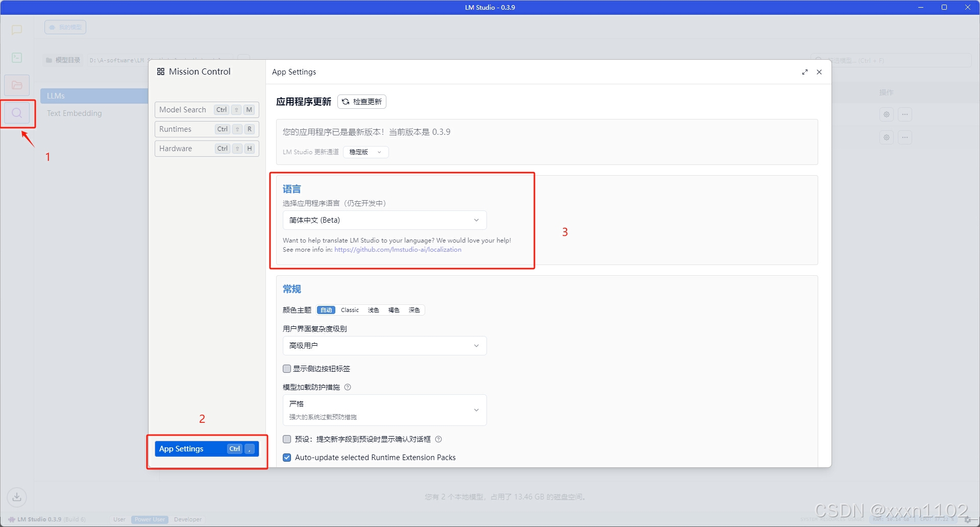Click the 操作 column header
The width and height of the screenshot is (980, 527).
(887, 92)
